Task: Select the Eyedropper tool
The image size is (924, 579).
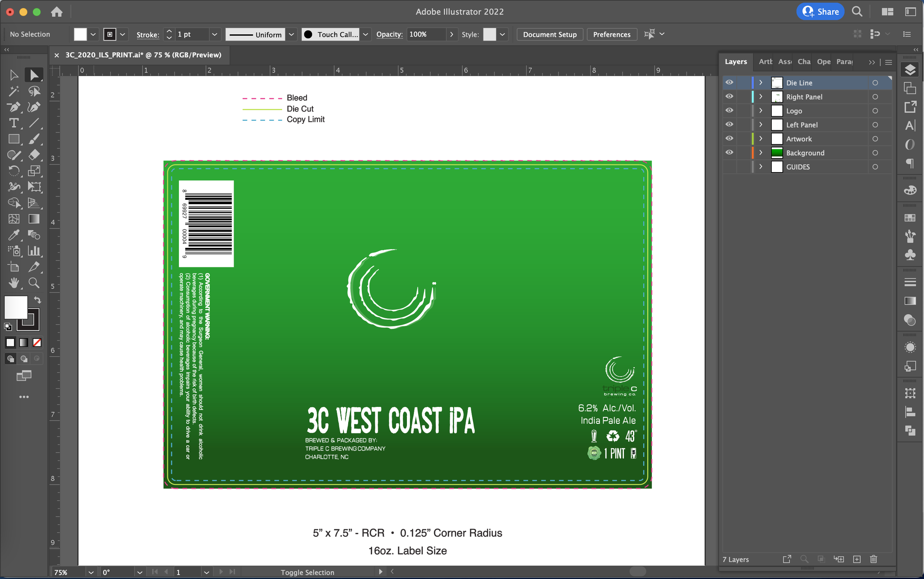Action: (14, 235)
